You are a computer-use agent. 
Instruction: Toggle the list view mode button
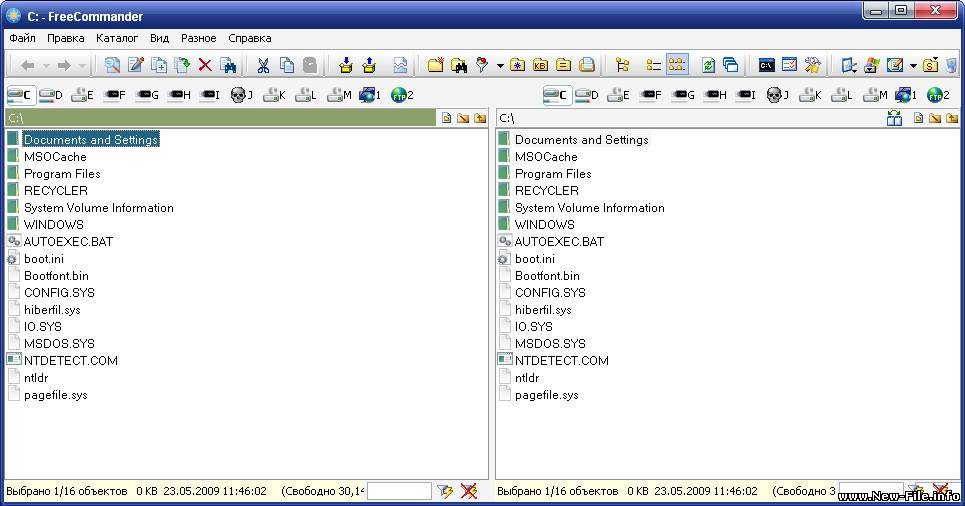653,66
